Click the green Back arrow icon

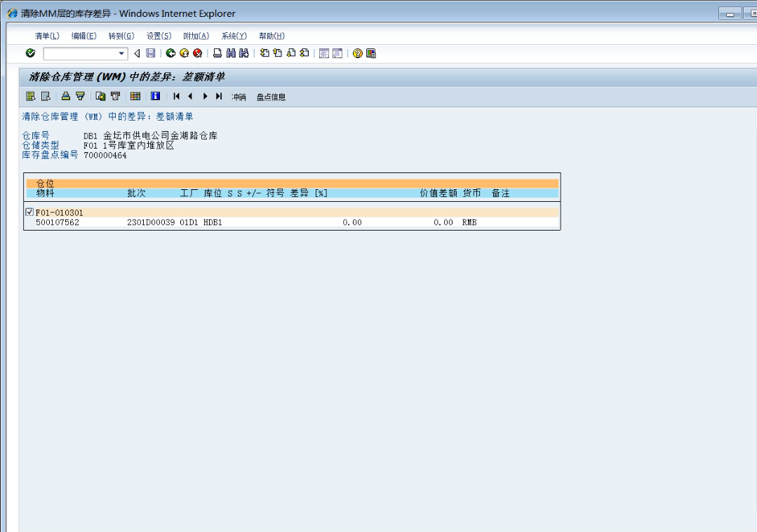[172, 53]
